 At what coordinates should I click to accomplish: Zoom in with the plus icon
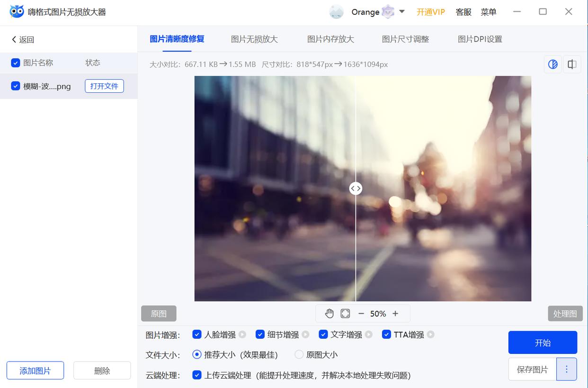tap(395, 313)
